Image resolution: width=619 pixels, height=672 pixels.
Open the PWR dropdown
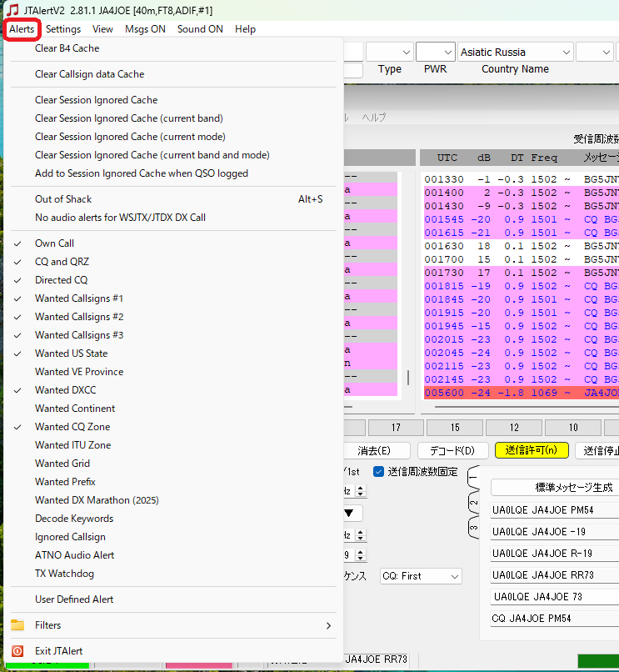(435, 53)
